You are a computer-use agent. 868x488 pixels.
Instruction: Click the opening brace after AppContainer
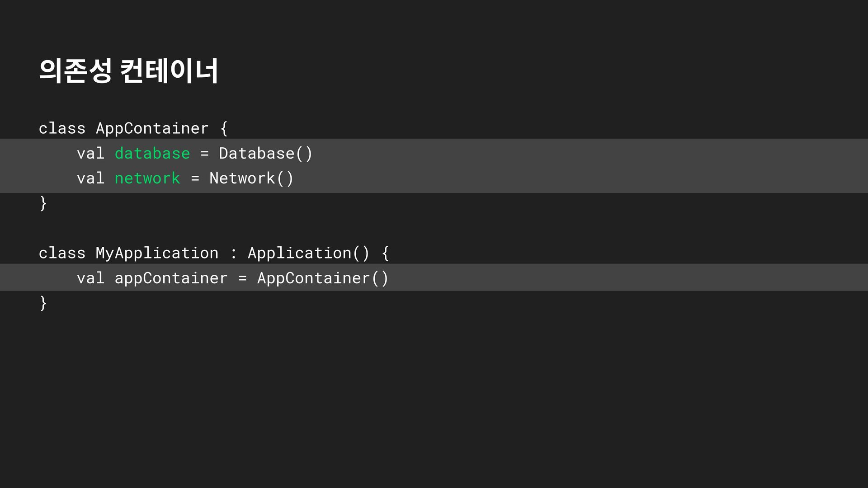pos(224,129)
